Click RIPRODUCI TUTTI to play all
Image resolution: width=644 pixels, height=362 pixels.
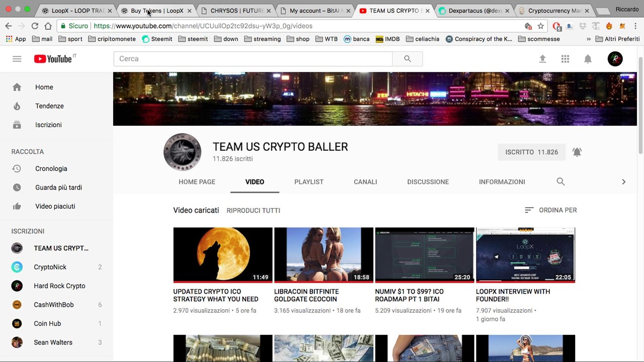254,211
